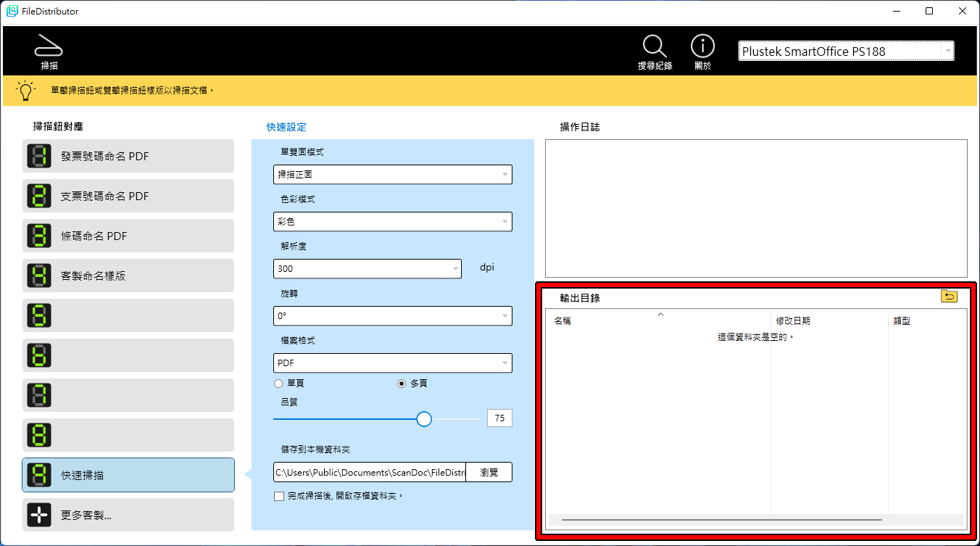
Task: Click the 瀏覽 browse button
Action: pyautogui.click(x=489, y=472)
